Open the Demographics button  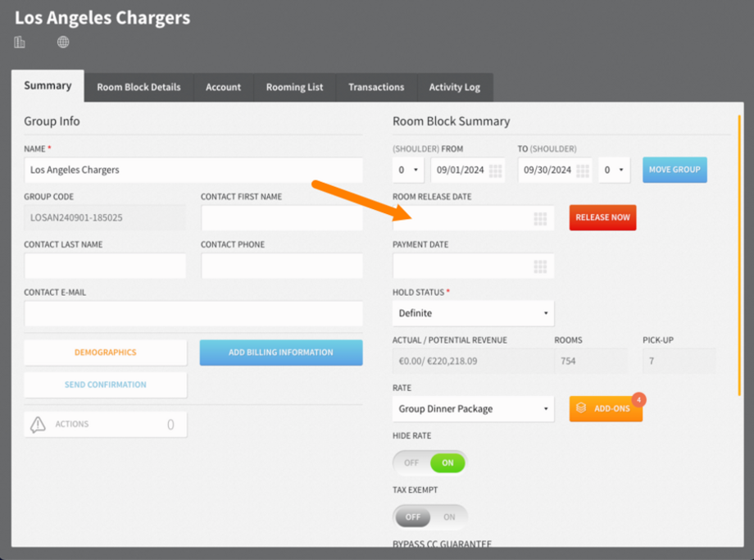pyautogui.click(x=105, y=353)
